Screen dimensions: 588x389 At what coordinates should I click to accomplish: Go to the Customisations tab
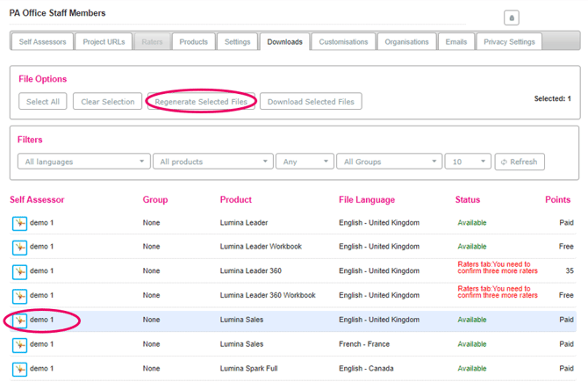(x=343, y=41)
